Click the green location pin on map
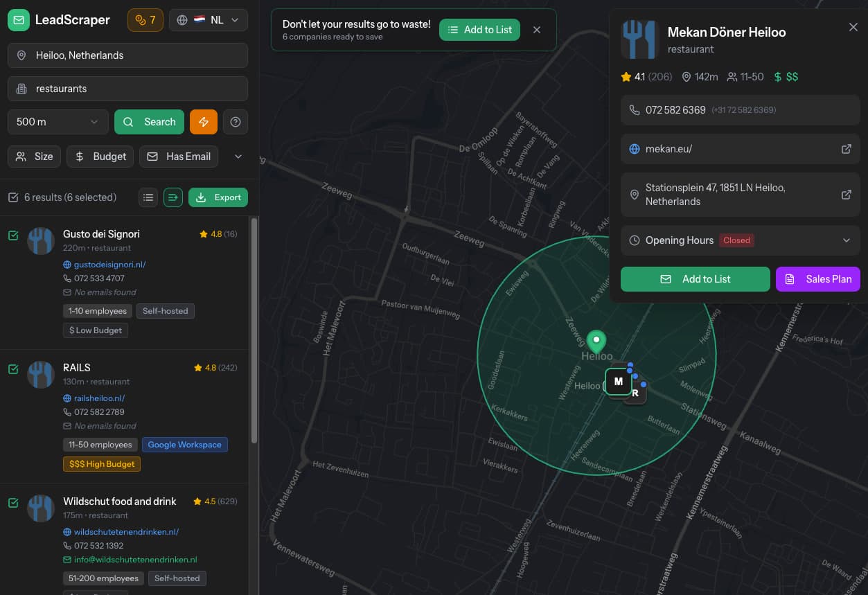Image resolution: width=868 pixels, height=595 pixels. coord(596,341)
